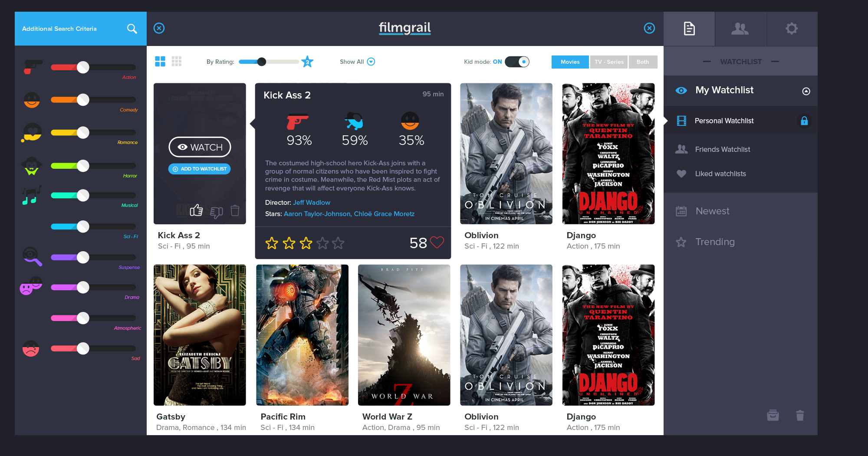Viewport: 868px width, 456px height.
Task: Select Personal Watchlist item
Action: pyautogui.click(x=740, y=121)
